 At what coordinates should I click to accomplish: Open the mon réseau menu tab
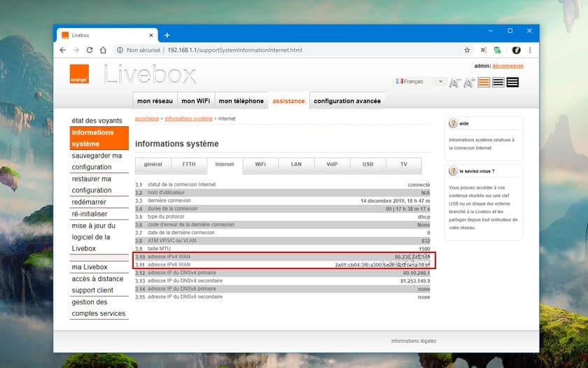(x=155, y=101)
